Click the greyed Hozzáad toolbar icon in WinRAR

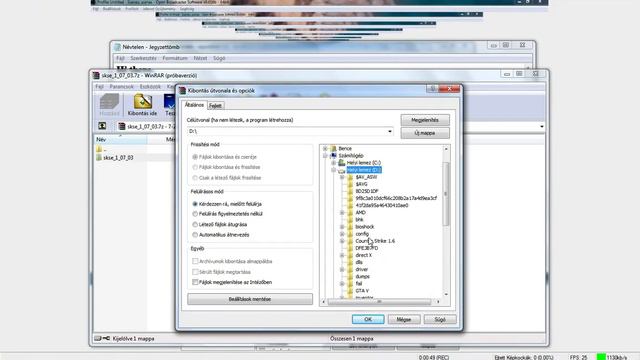(109, 101)
